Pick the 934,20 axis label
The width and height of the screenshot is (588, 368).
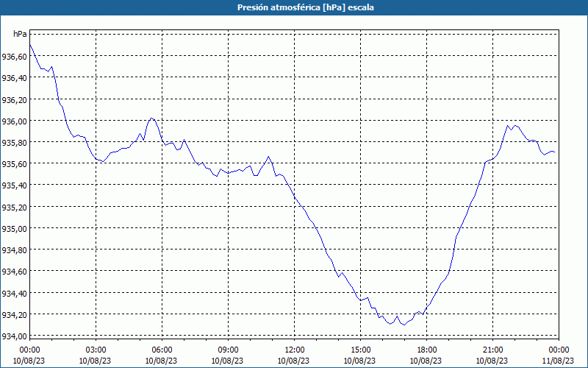coord(14,315)
